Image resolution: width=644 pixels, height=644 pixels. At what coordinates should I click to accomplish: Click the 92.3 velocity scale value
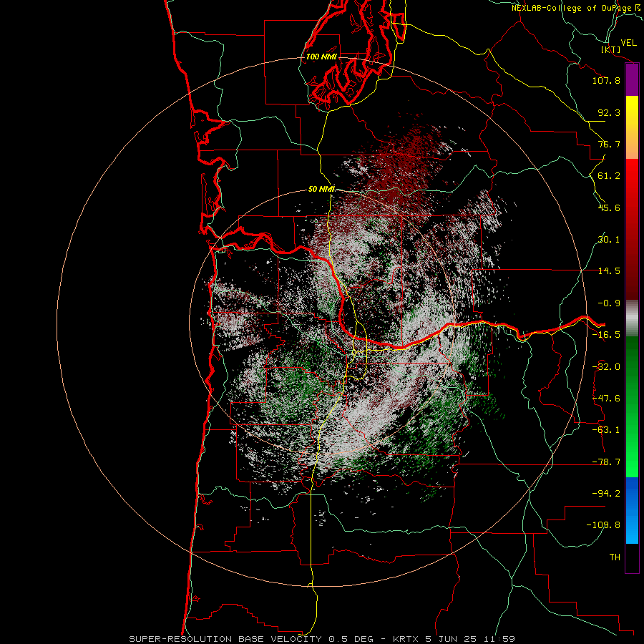click(x=609, y=112)
